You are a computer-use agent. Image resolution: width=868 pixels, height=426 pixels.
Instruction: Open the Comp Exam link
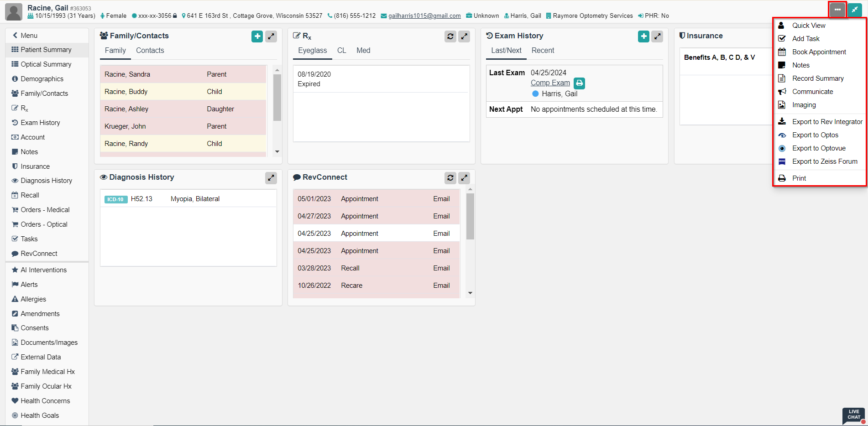tap(550, 83)
